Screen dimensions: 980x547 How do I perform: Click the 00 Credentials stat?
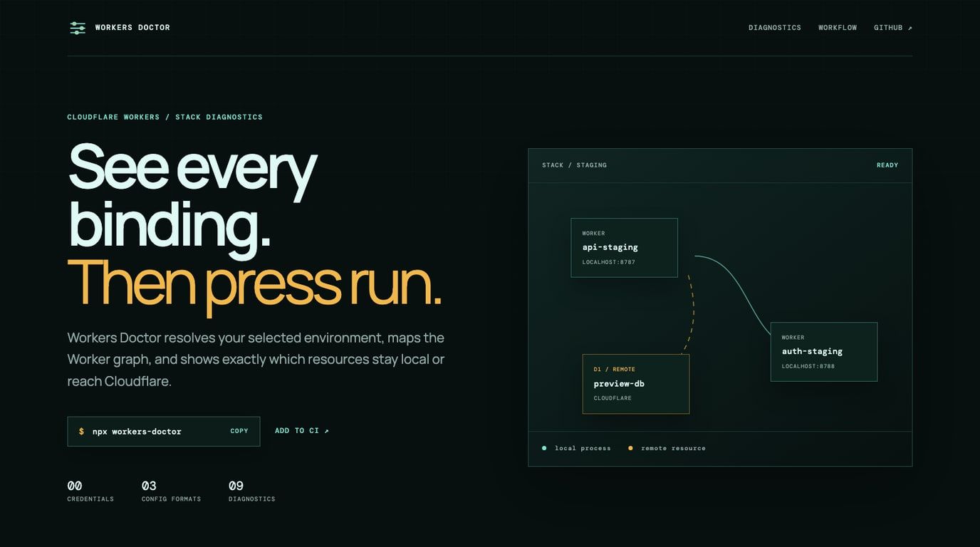[x=90, y=491]
